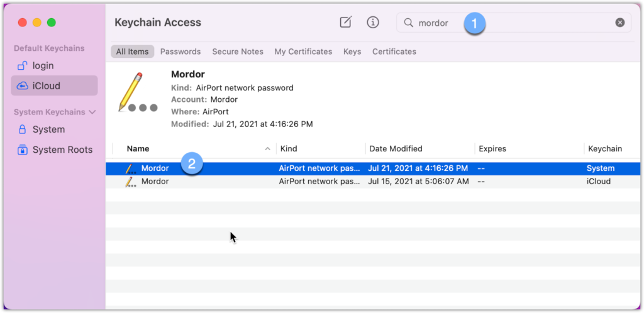Click the Jul 21, 2021 date cell in table
644x313 pixels.
[418, 168]
